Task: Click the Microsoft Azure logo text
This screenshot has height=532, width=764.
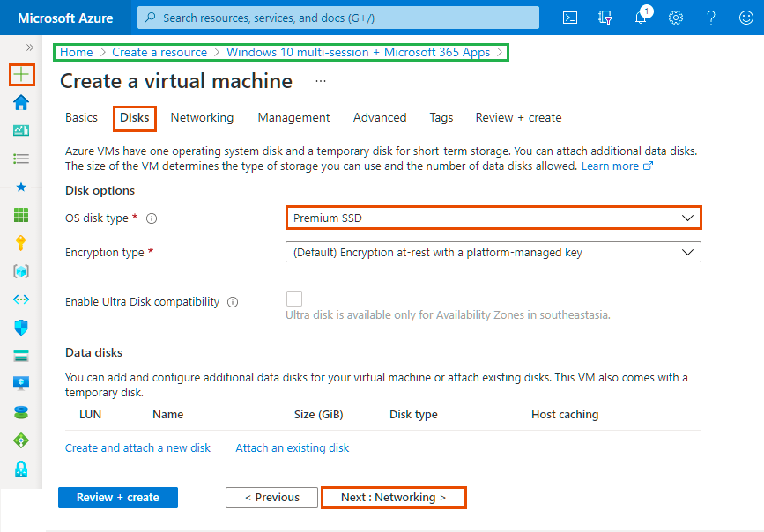Action: pyautogui.click(x=65, y=18)
